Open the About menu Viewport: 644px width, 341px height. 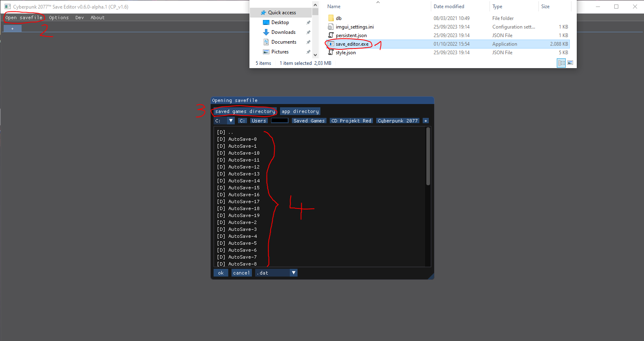[x=97, y=18]
